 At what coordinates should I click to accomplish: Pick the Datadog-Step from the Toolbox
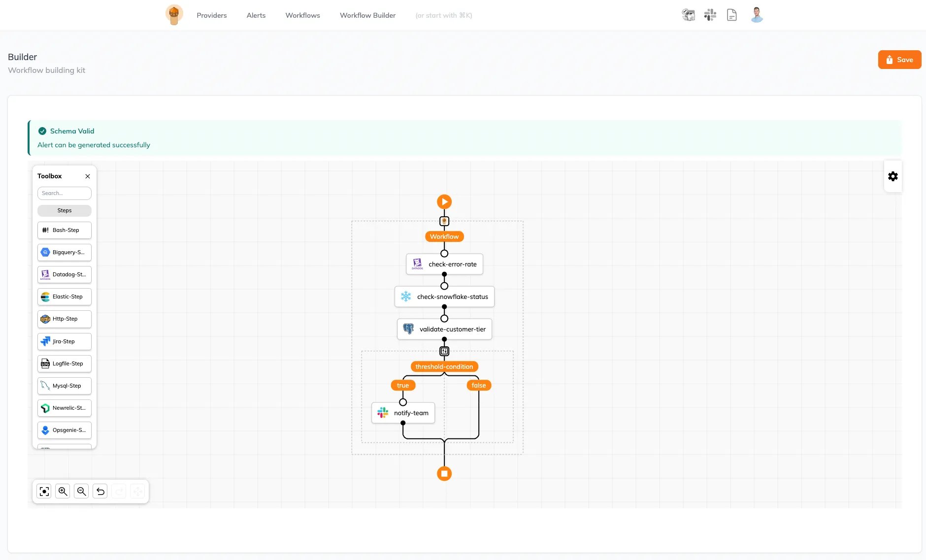point(65,275)
